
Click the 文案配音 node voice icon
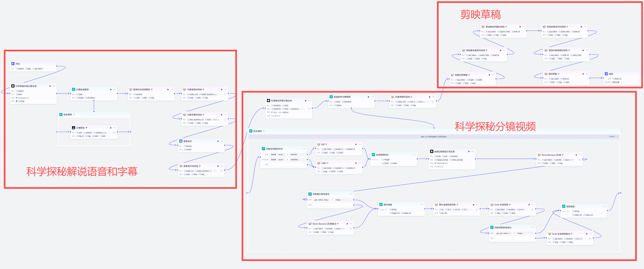73,128
